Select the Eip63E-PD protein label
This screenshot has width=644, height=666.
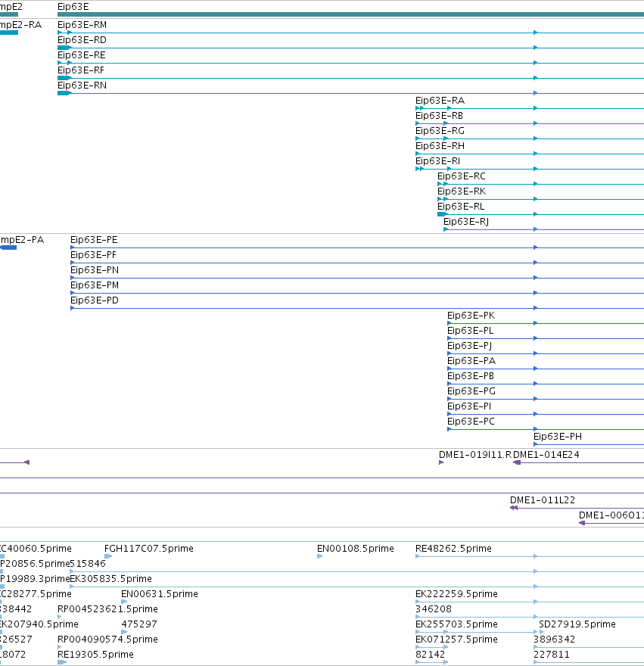click(x=95, y=300)
